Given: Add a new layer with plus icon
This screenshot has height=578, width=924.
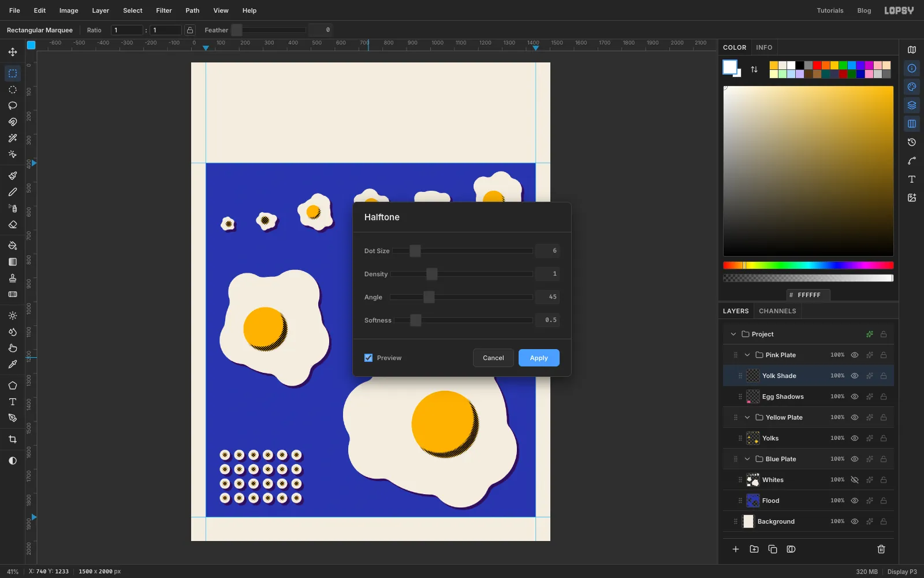Looking at the screenshot, I should 736,549.
